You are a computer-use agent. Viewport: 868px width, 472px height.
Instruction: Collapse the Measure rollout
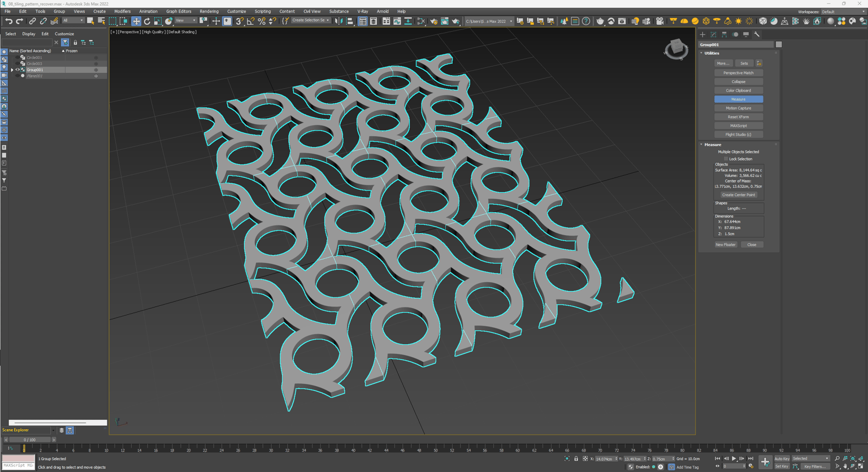click(702, 145)
